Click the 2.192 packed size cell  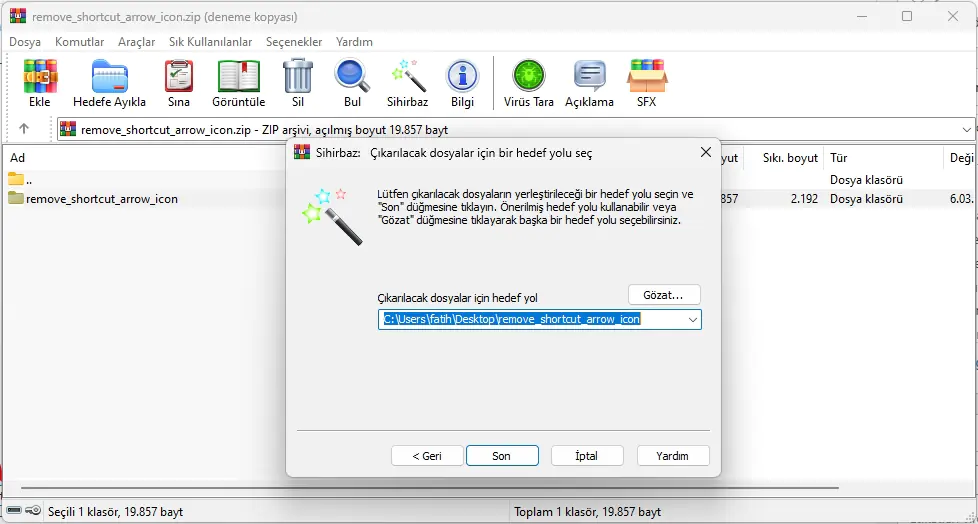tap(803, 199)
